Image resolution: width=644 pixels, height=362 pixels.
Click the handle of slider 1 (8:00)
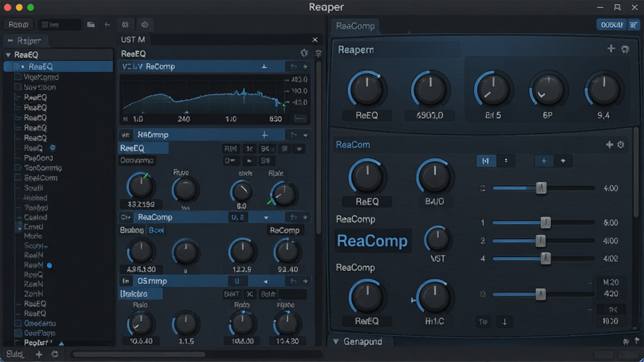545,222
